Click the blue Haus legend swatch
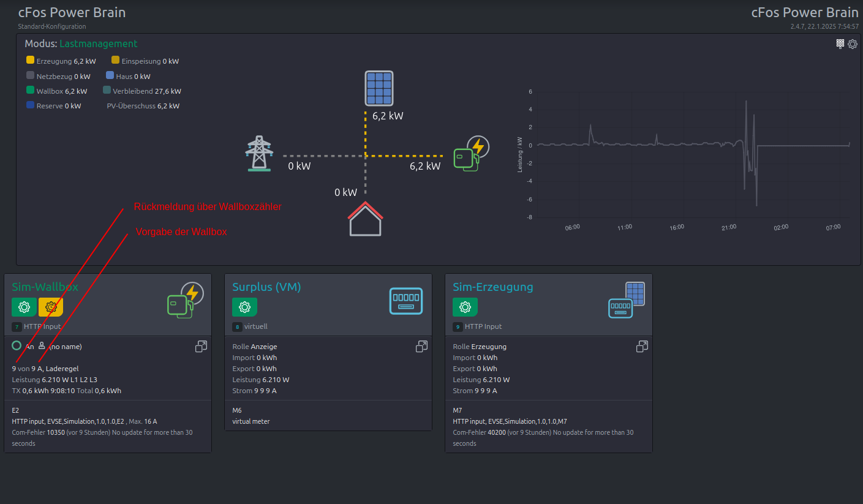Image resolution: width=863 pixels, height=504 pixels. 110,75
